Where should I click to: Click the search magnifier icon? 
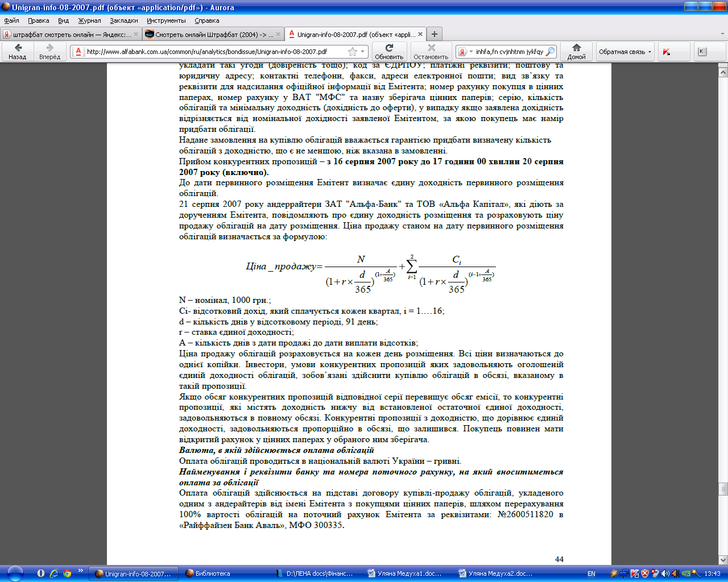pos(550,52)
